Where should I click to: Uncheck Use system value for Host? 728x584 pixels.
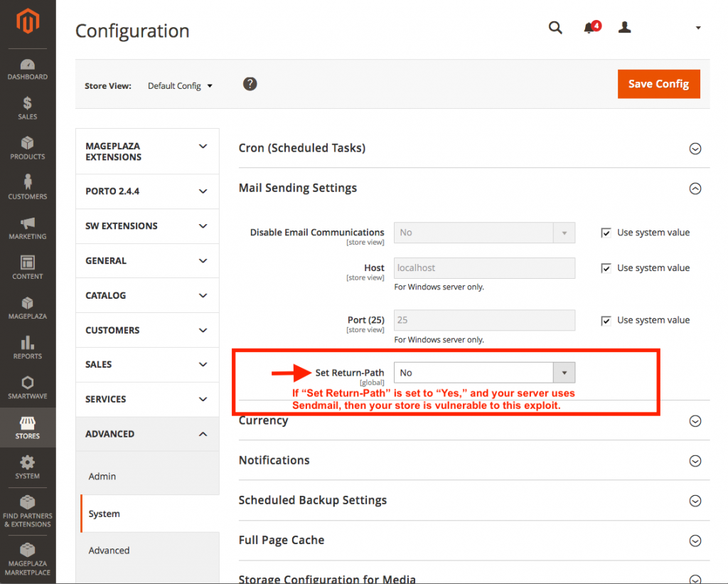606,267
